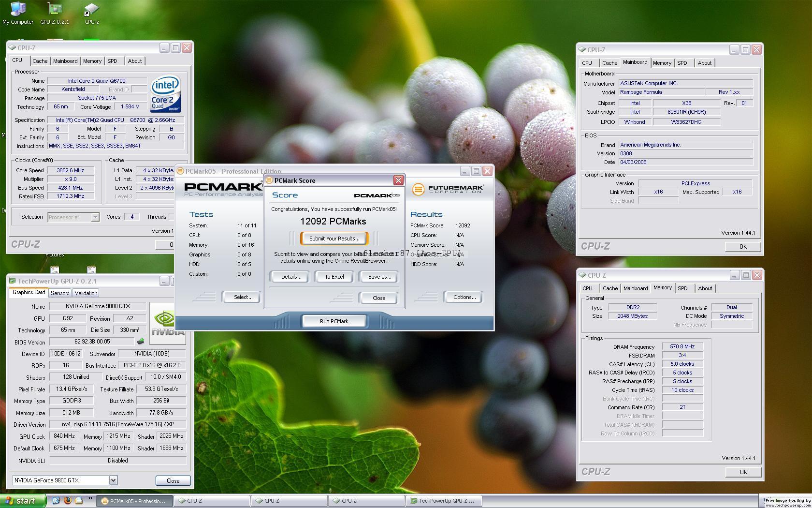Minimize the PCMark05 Professional Edition window
Screen dimensions: 812x508
coord(464,171)
